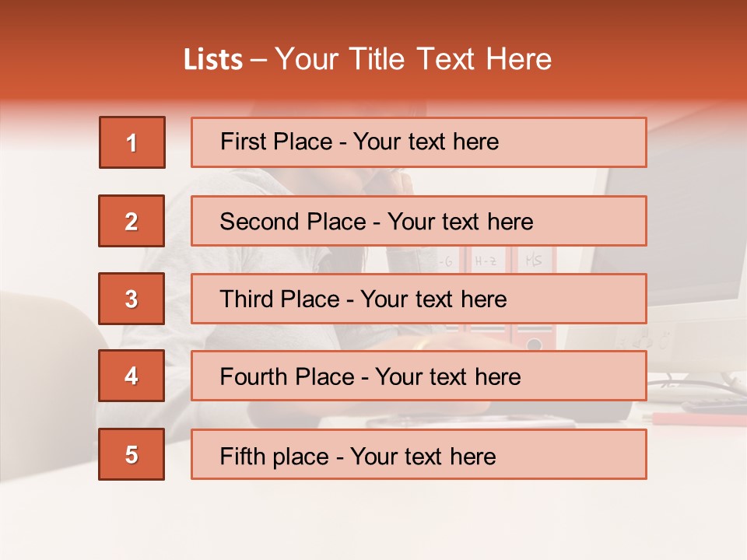Click the words 'First Place' in row one
This screenshot has height=560, width=747.
(x=276, y=142)
